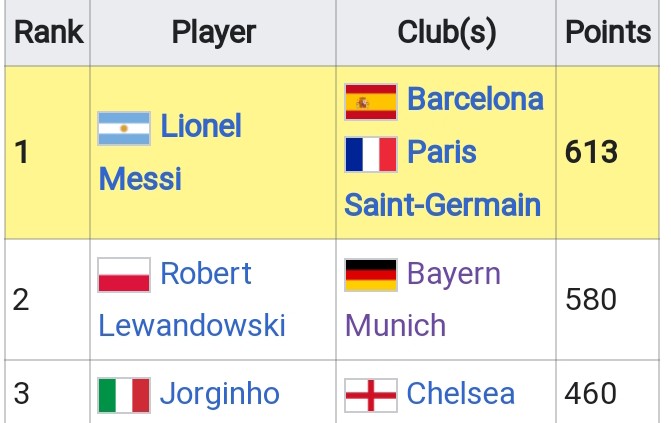Select the Club(s) column header
This screenshot has height=423, width=671.
(446, 33)
